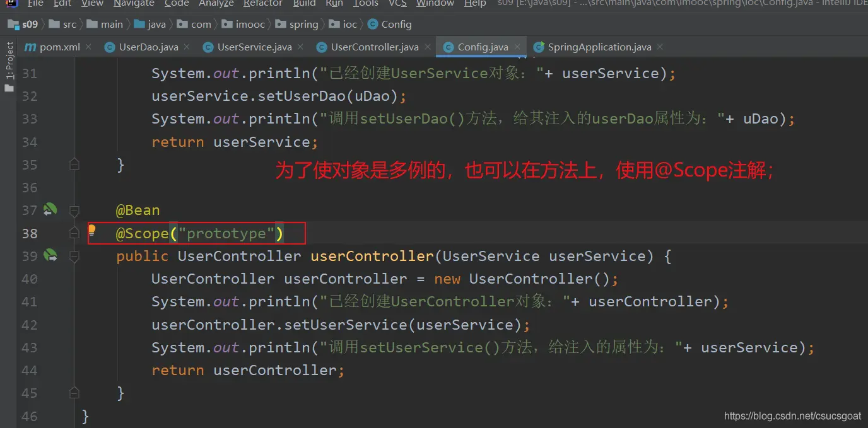Click the class icon on the UserDao.java tab
The image size is (868, 428).
(x=110, y=47)
